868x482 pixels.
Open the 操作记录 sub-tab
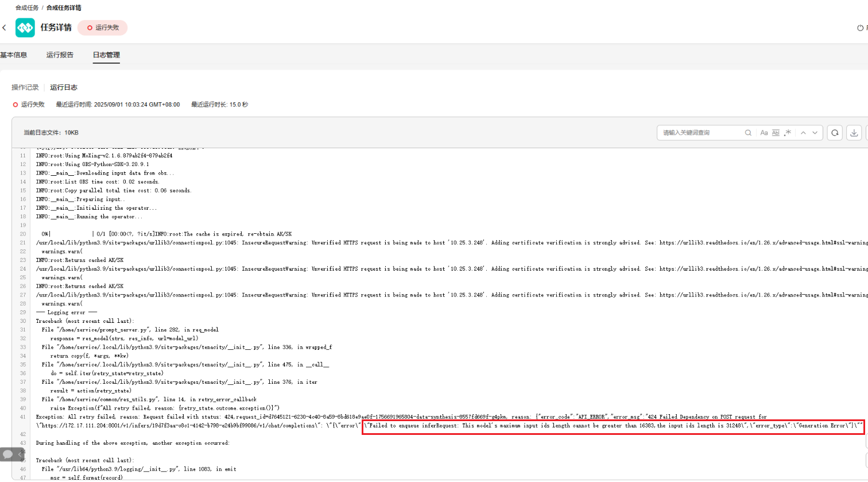pos(25,87)
